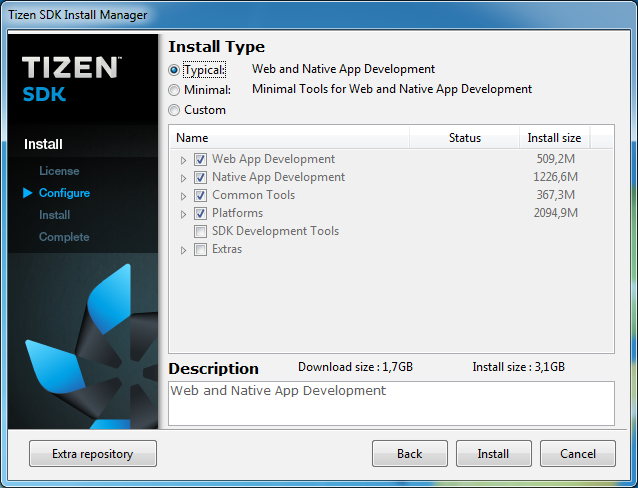Click the 1226,6M install size value

(x=555, y=177)
